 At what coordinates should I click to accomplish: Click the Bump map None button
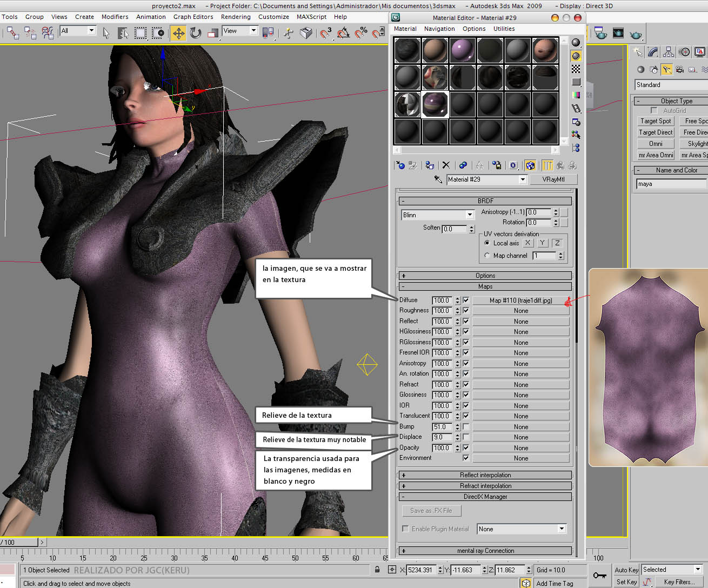(521, 427)
